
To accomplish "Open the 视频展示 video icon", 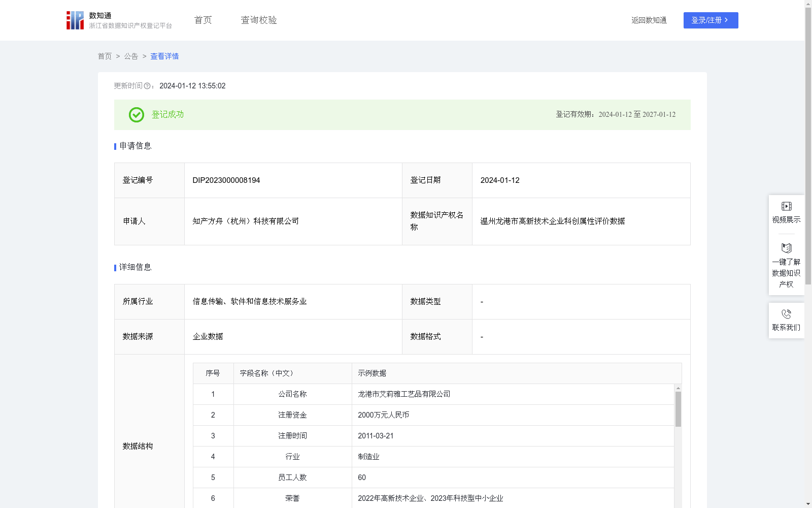I will [786, 206].
